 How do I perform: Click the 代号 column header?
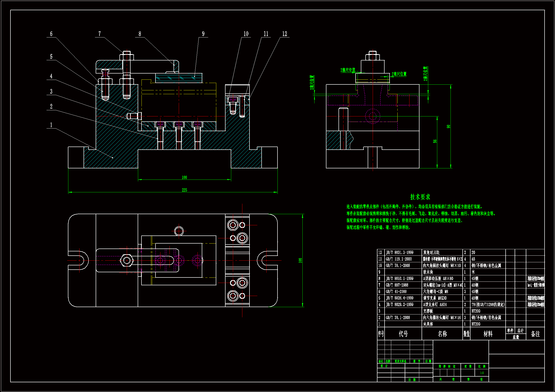click(403, 334)
